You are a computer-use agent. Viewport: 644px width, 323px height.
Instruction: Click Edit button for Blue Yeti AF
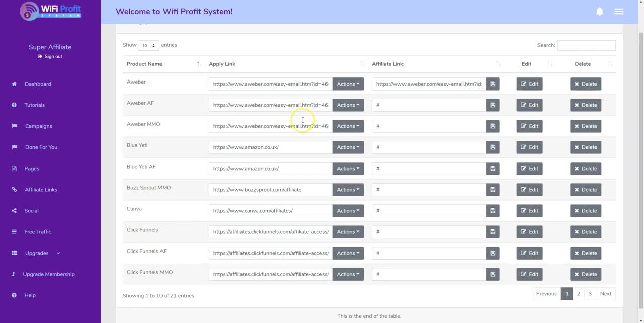pyautogui.click(x=529, y=169)
